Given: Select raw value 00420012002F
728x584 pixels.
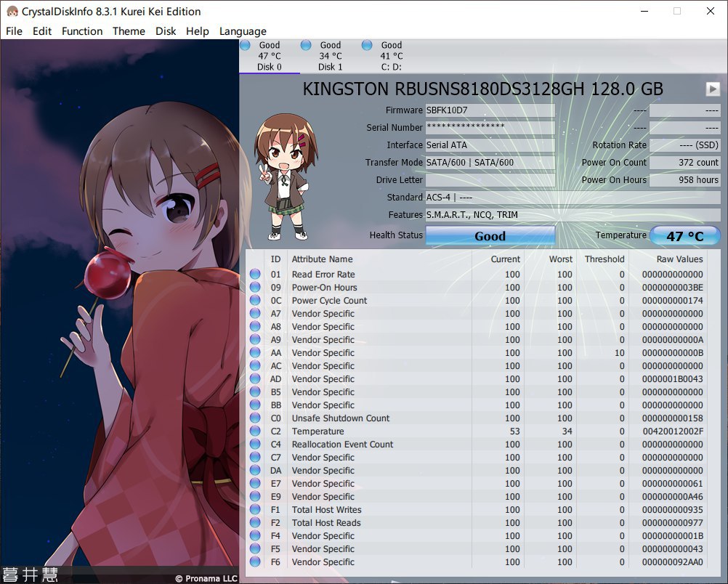Looking at the screenshot, I should (673, 431).
